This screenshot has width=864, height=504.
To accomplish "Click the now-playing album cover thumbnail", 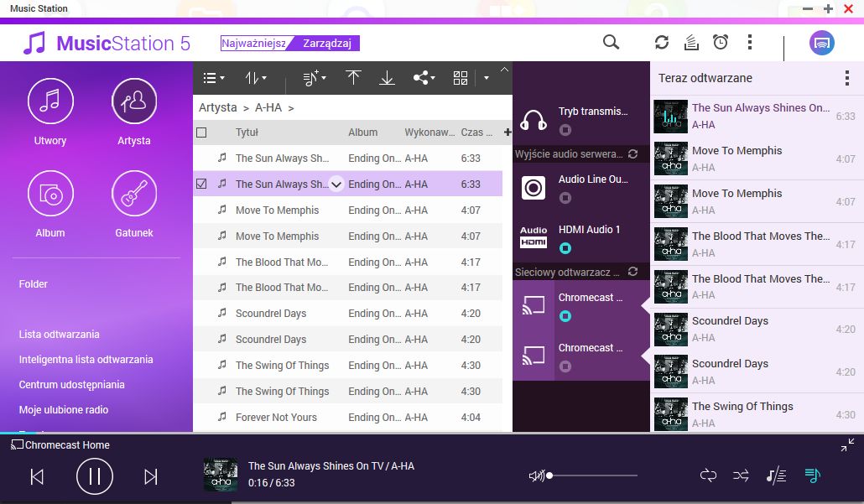I will coord(221,475).
